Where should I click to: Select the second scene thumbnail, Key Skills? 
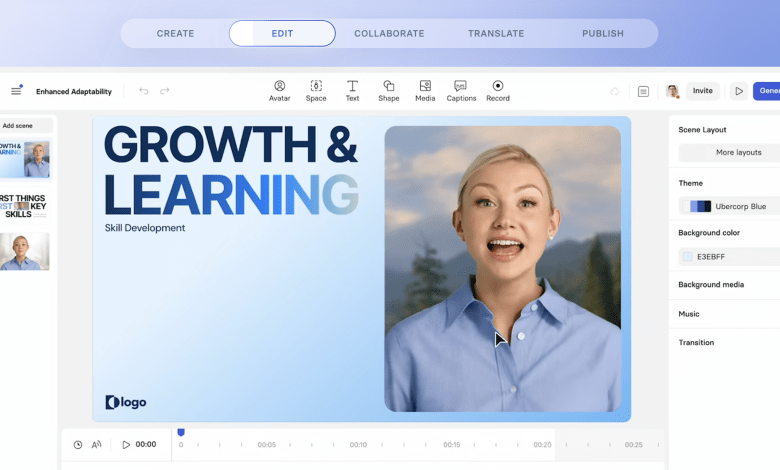(25, 205)
